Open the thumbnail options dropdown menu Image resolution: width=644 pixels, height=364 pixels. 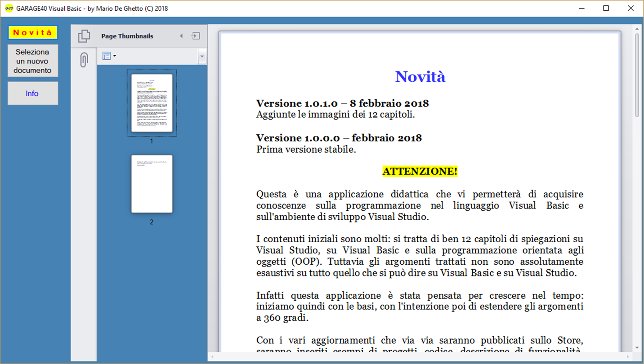point(109,56)
